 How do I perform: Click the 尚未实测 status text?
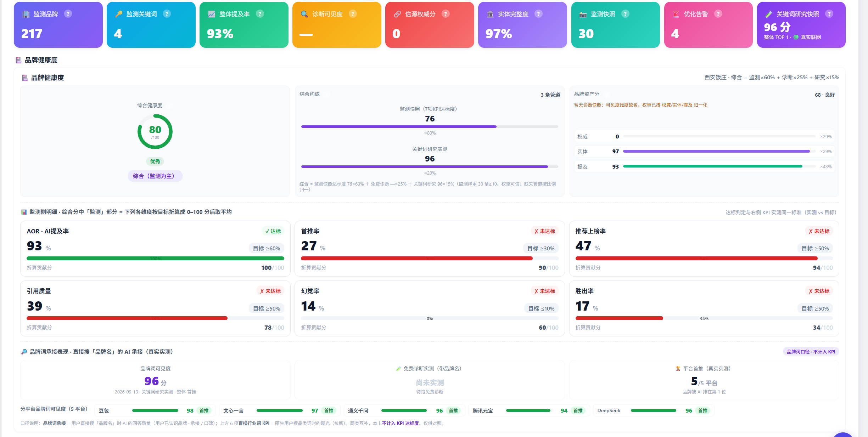pyautogui.click(x=430, y=383)
